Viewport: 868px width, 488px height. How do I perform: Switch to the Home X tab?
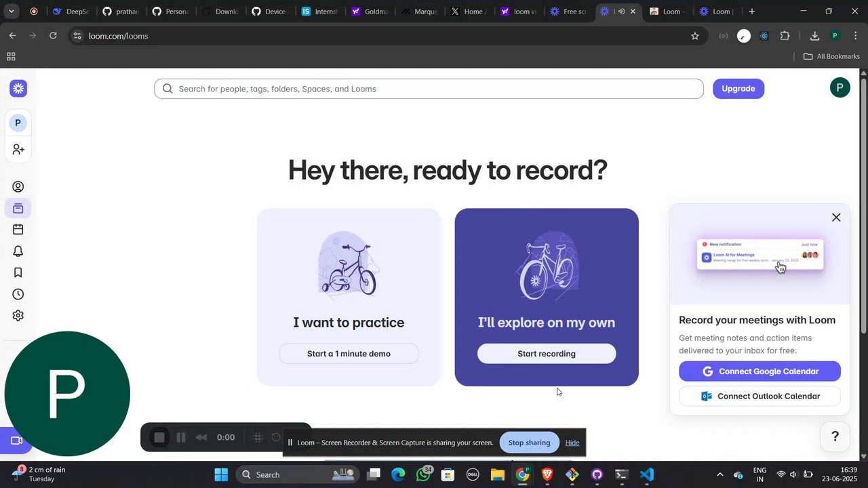click(x=469, y=12)
